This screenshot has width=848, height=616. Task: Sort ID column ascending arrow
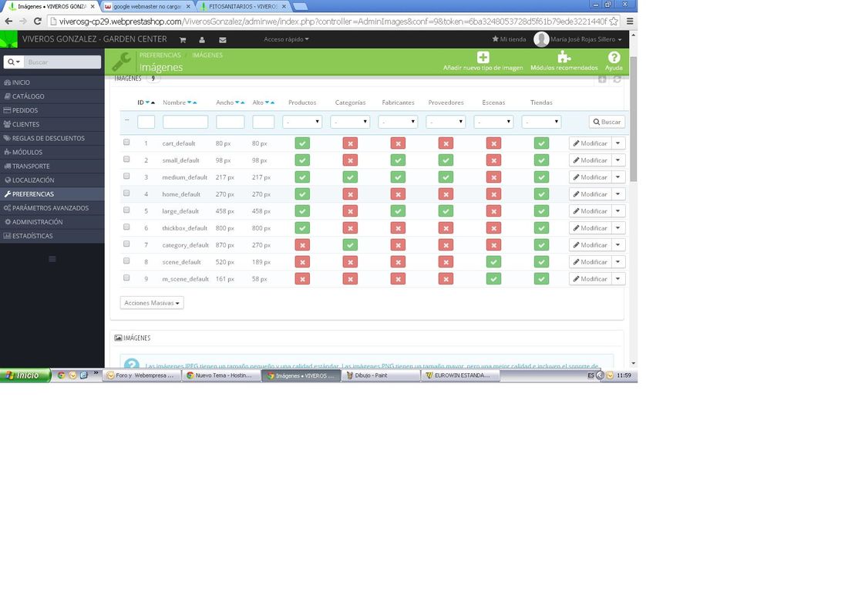[153, 103]
